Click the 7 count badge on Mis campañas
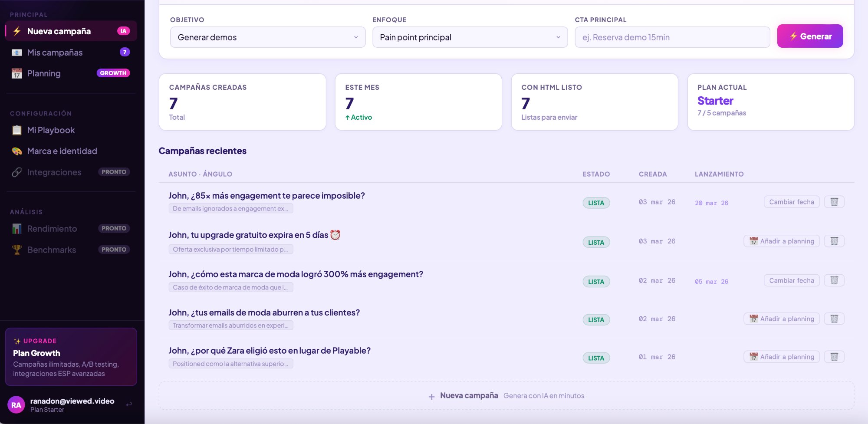 tap(125, 52)
